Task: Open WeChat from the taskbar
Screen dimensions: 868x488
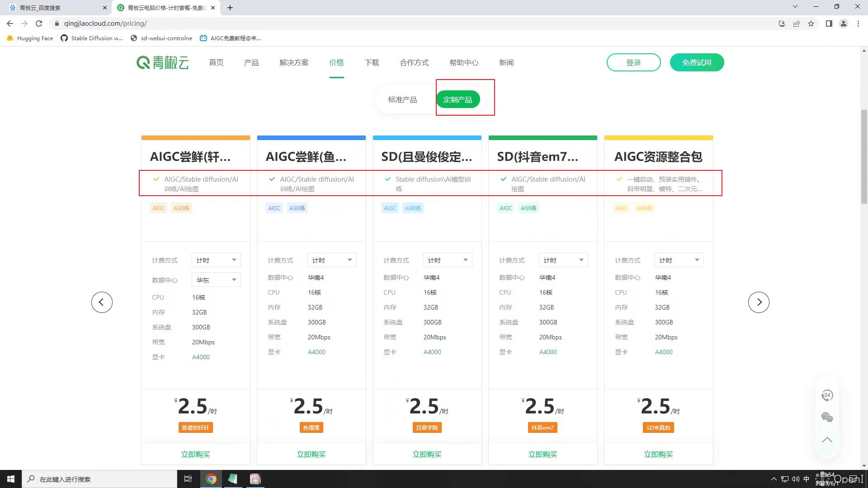Action: click(233, 479)
